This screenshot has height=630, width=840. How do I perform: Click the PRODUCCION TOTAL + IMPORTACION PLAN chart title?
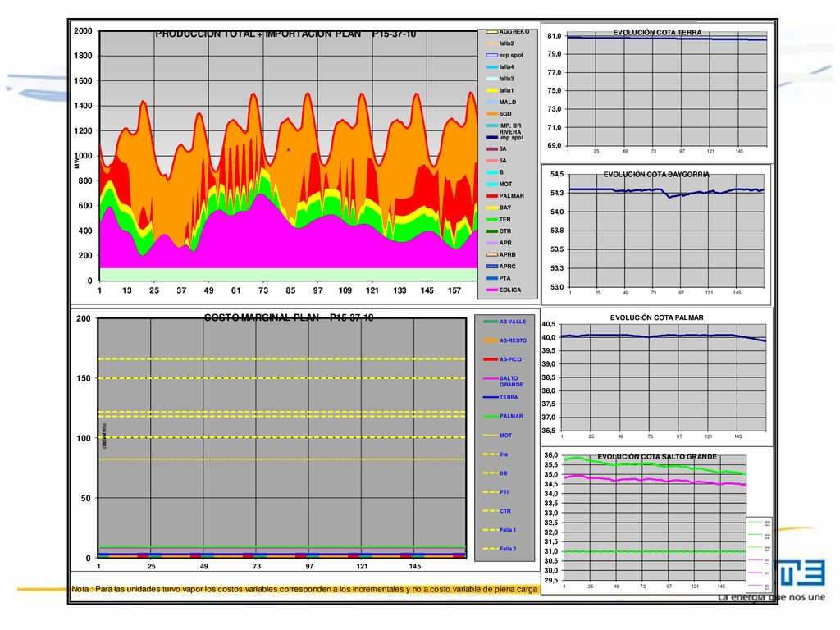[285, 34]
